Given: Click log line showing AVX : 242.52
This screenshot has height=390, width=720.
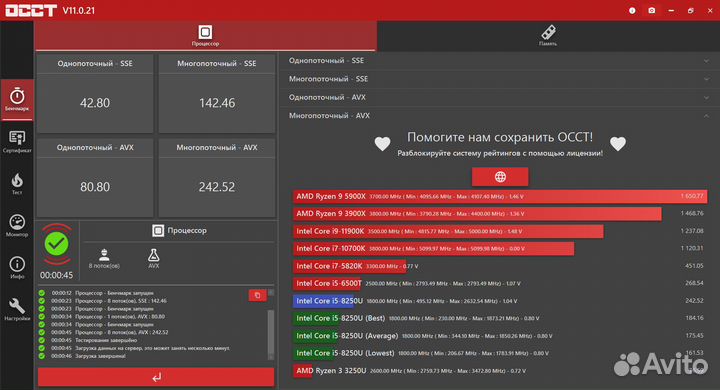Looking at the screenshot, I should click(109, 332).
